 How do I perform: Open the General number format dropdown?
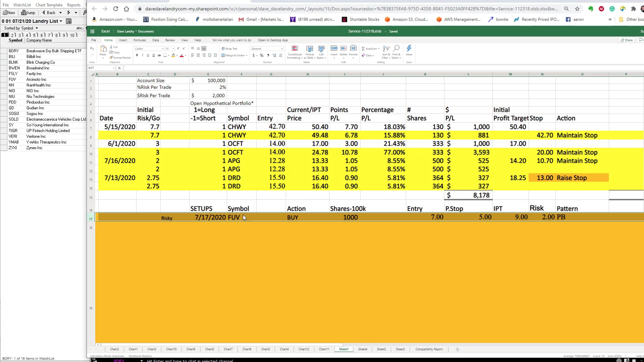[x=282, y=49]
